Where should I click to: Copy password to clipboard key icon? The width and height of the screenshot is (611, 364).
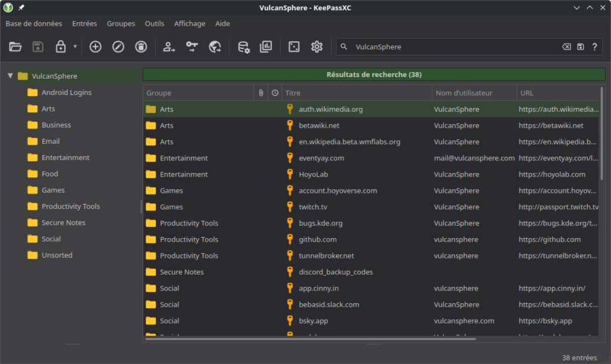tap(192, 47)
